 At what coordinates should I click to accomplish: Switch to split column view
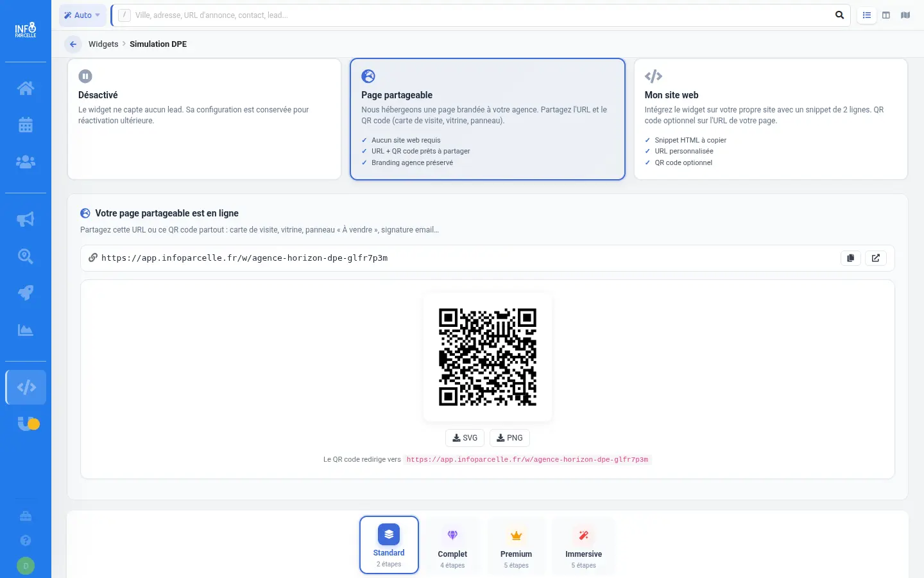coord(886,15)
